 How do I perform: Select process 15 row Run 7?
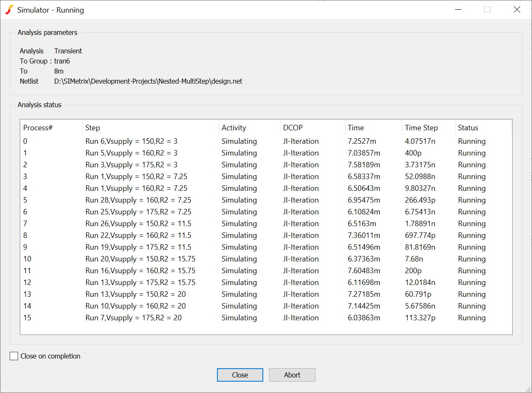pos(133,318)
